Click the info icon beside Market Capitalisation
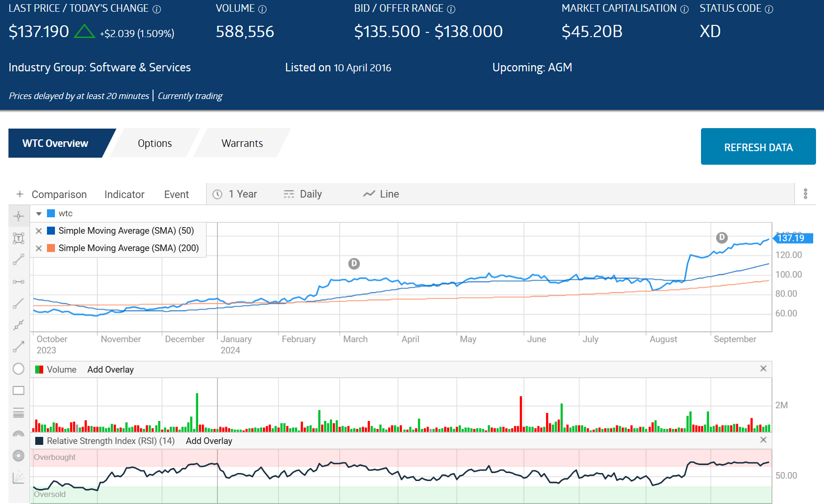The width and height of the screenshot is (824, 504). click(x=685, y=9)
